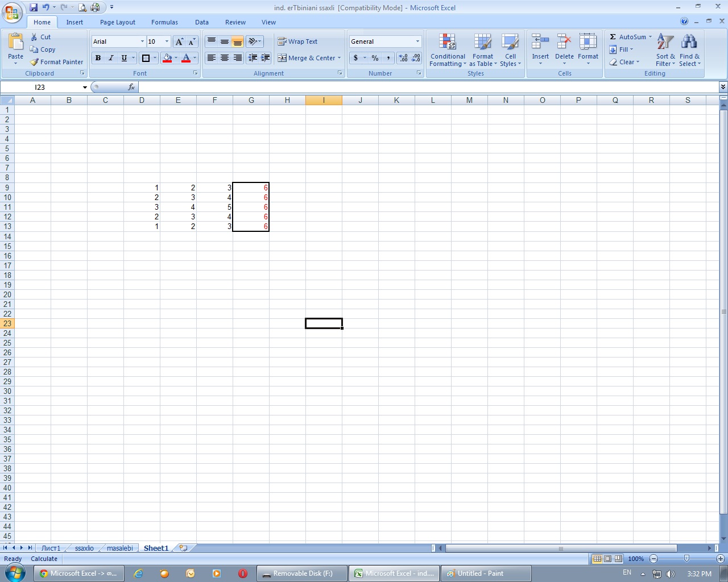This screenshot has height=582, width=728.
Task: Toggle Middle Align vertical alignment
Action: [x=225, y=41]
